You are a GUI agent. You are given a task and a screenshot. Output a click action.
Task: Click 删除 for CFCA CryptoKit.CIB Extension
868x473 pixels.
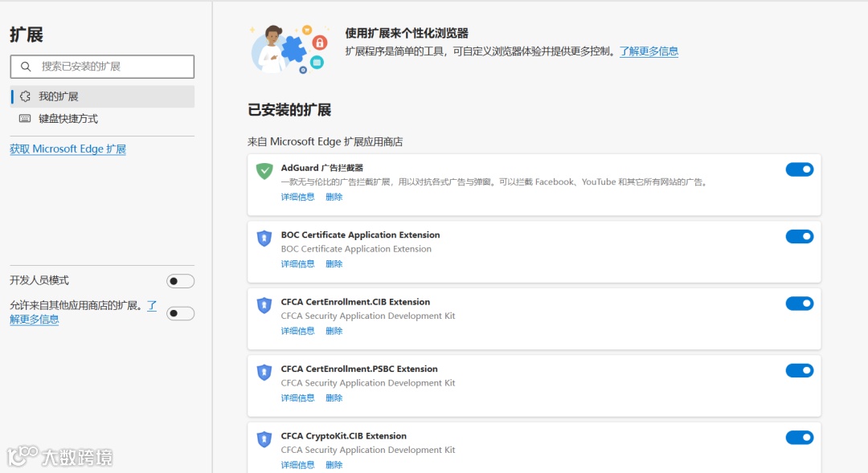point(334,465)
